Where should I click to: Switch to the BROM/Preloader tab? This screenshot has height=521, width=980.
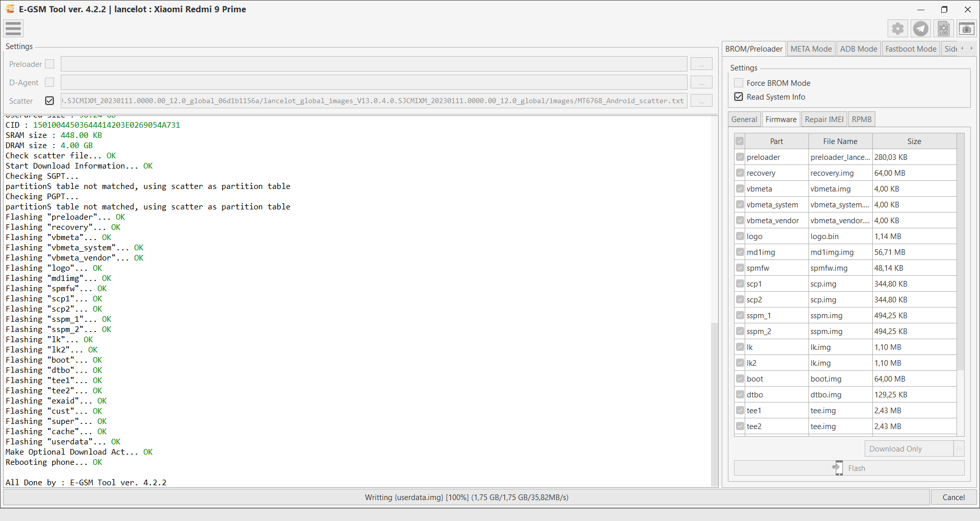tap(754, 49)
